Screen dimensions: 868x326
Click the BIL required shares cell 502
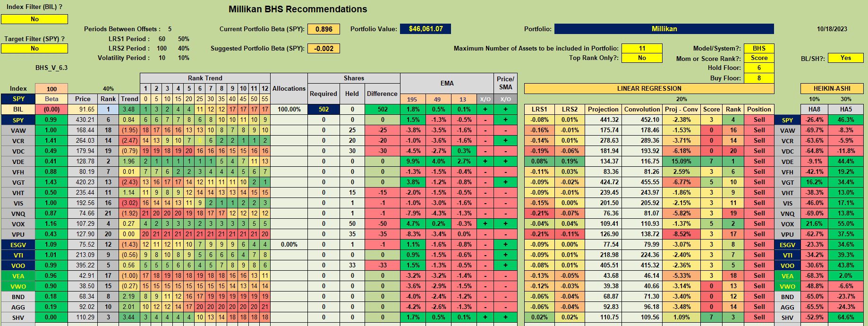coord(323,109)
